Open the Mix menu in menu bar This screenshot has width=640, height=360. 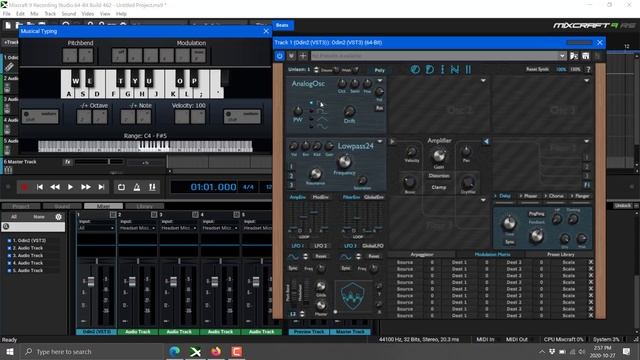(x=34, y=13)
